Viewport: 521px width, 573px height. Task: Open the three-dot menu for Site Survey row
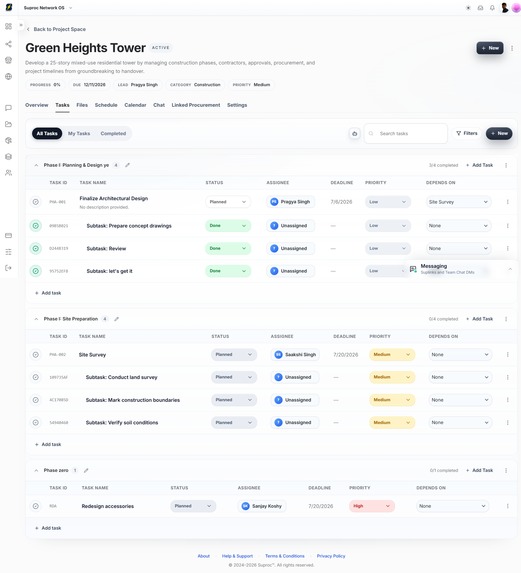click(x=507, y=354)
